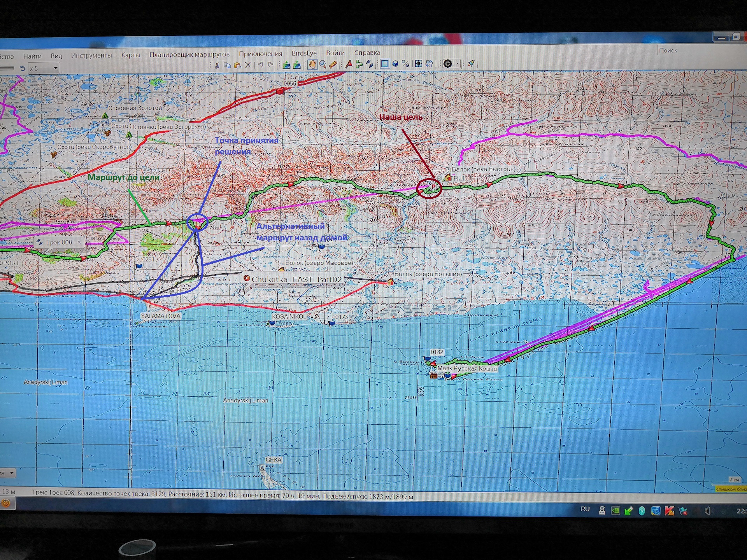
Task: Click the Receive from device icon
Action: pos(297,65)
